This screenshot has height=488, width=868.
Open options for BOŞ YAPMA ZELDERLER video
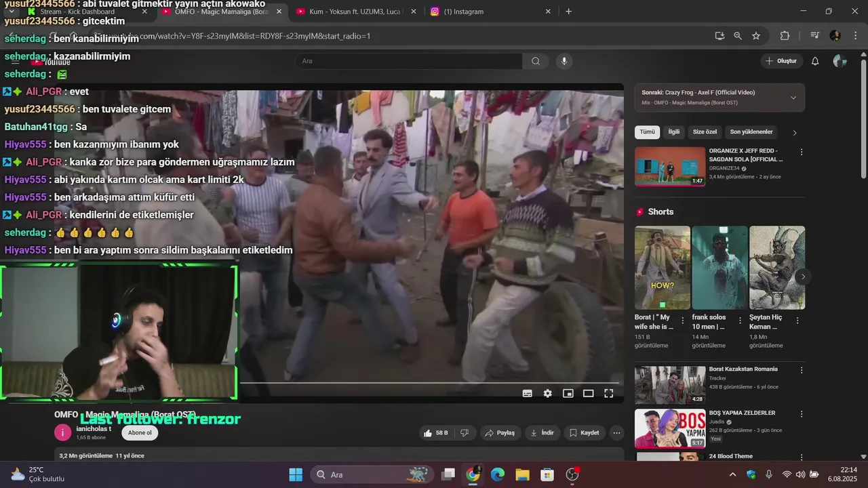[802, 414]
